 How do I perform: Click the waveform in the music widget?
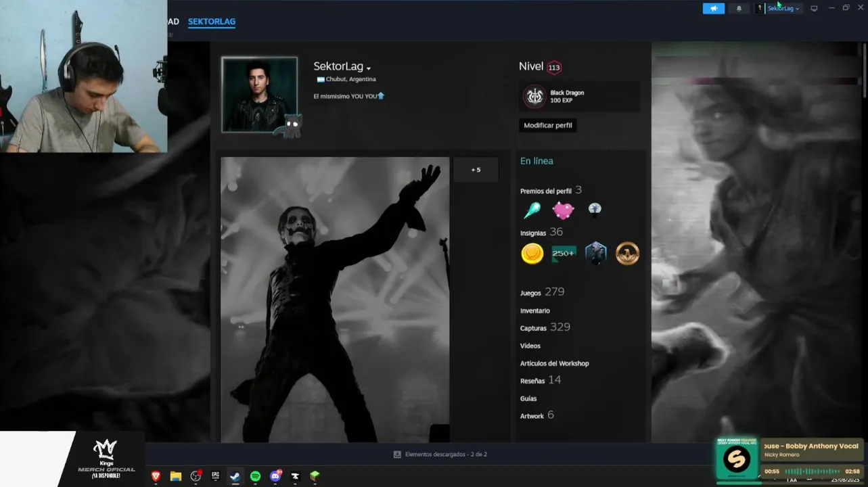pyautogui.click(x=812, y=471)
